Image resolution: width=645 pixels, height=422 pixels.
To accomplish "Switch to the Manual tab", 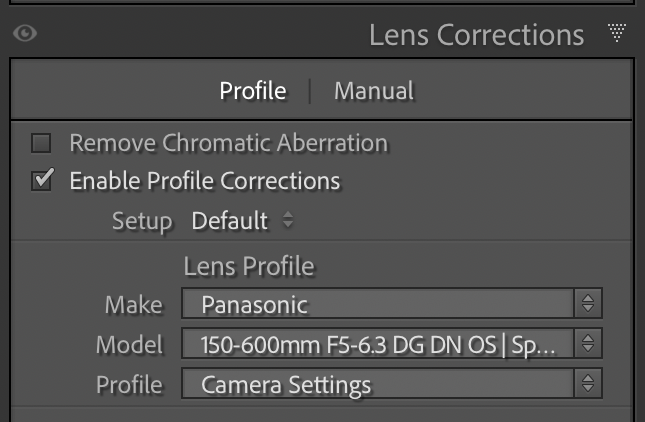I will click(373, 91).
